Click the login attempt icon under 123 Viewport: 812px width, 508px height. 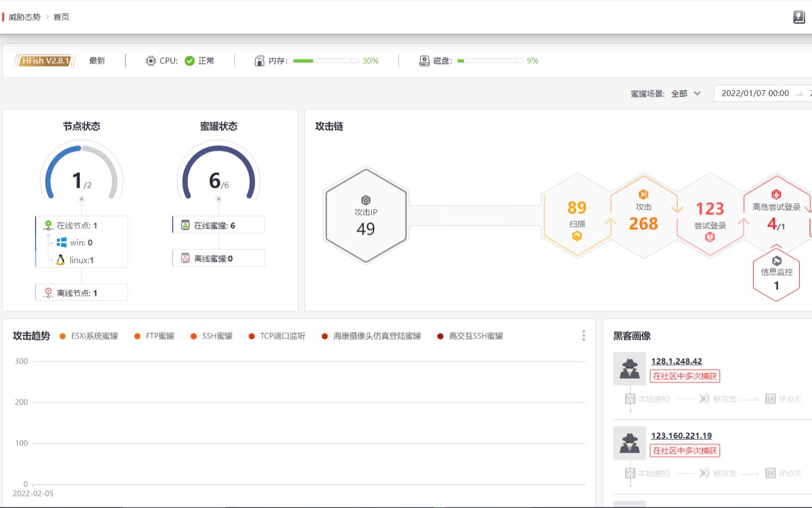pyautogui.click(x=710, y=237)
